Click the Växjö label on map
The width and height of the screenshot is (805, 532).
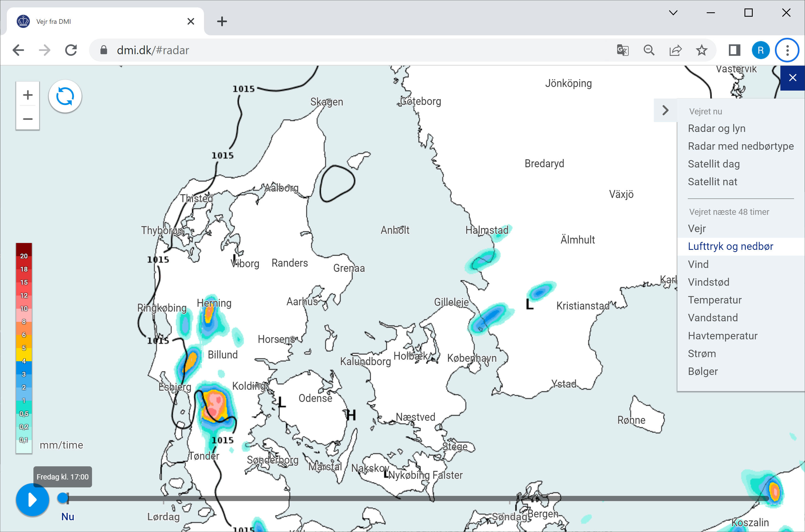621,194
